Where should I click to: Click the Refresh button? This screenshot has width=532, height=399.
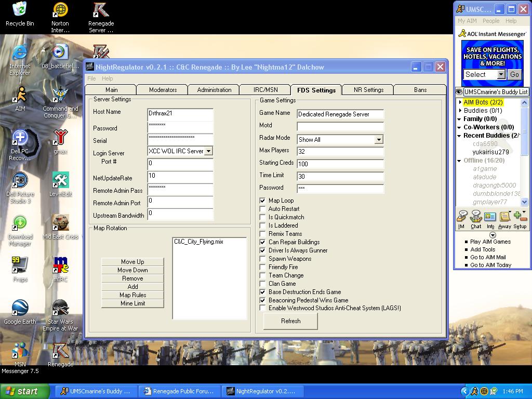[x=290, y=321]
